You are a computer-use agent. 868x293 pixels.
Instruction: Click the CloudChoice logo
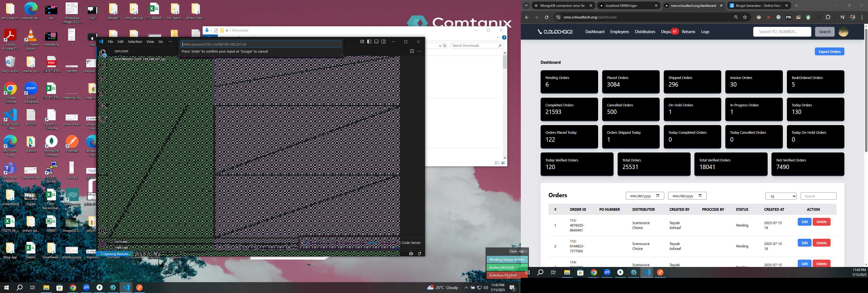coord(555,32)
